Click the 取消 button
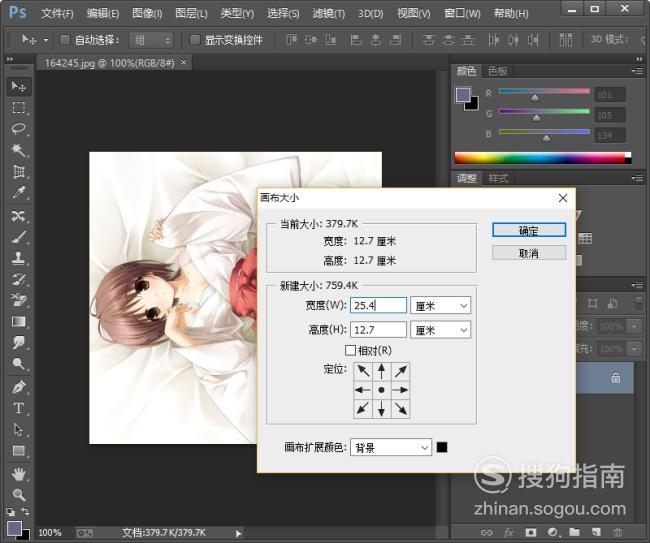 pos(529,253)
